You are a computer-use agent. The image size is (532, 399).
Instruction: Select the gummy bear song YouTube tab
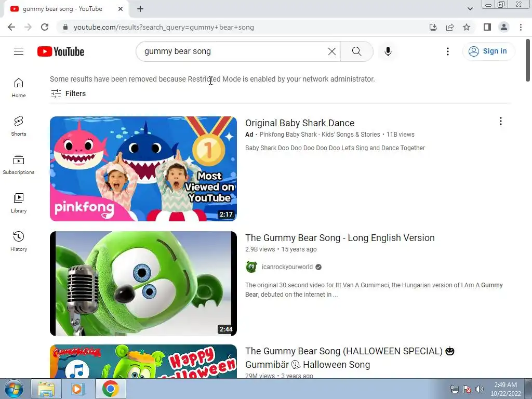tap(62, 9)
